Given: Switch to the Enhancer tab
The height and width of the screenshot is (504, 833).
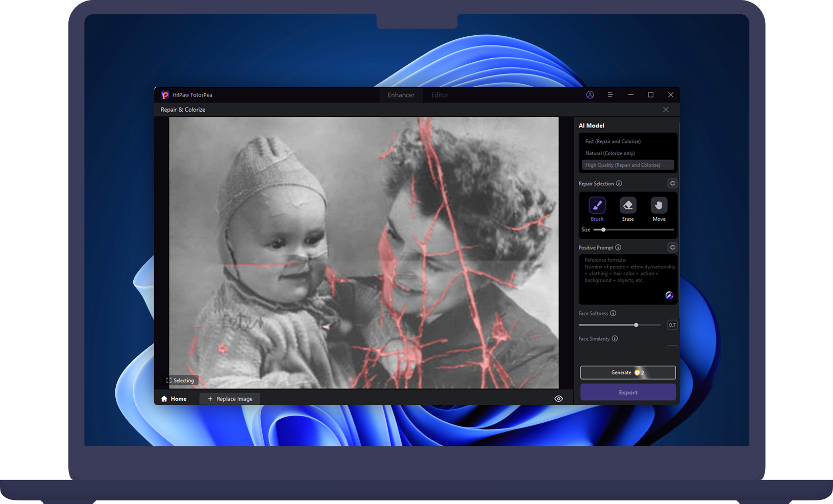Looking at the screenshot, I should pyautogui.click(x=401, y=95).
